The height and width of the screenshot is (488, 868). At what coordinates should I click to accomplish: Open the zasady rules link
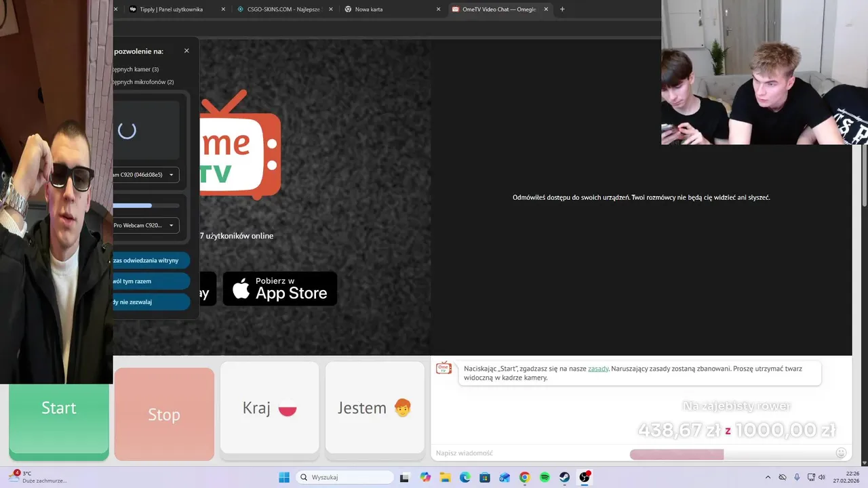pos(598,369)
